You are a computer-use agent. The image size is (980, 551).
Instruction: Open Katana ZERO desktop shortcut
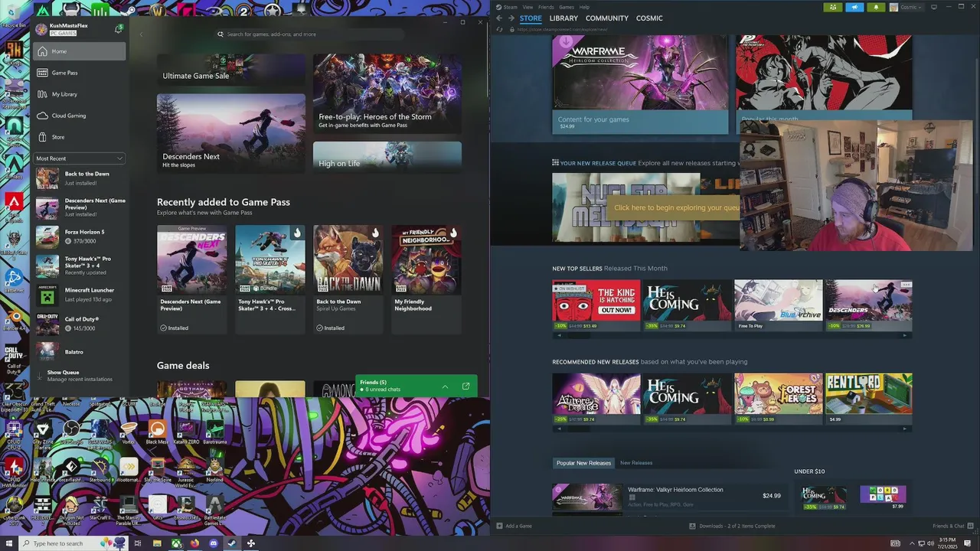click(186, 432)
